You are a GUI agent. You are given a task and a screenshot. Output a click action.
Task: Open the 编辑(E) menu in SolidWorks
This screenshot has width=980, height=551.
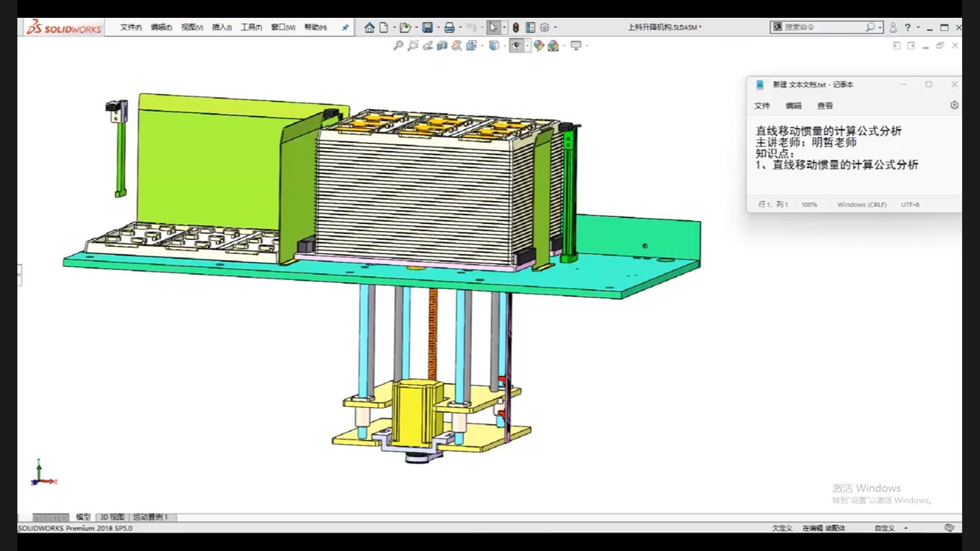tap(161, 28)
